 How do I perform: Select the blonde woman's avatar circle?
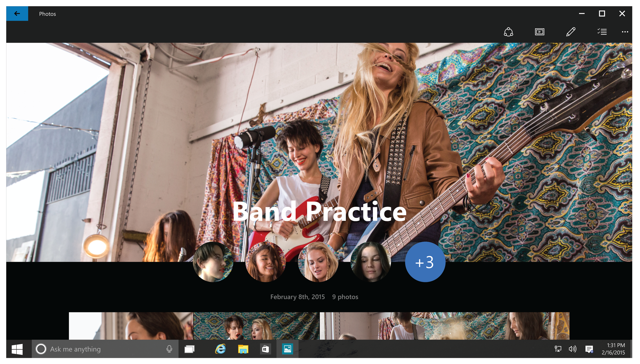318,262
